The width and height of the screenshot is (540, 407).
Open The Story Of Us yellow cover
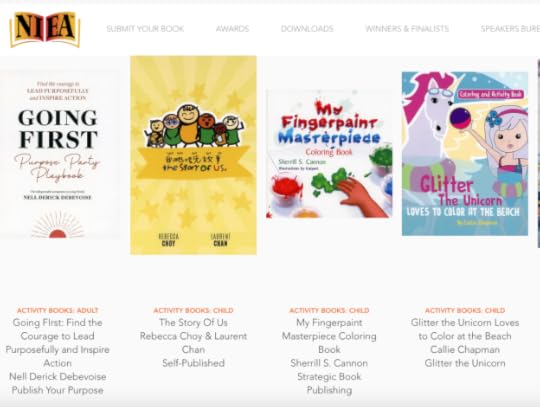[194, 155]
